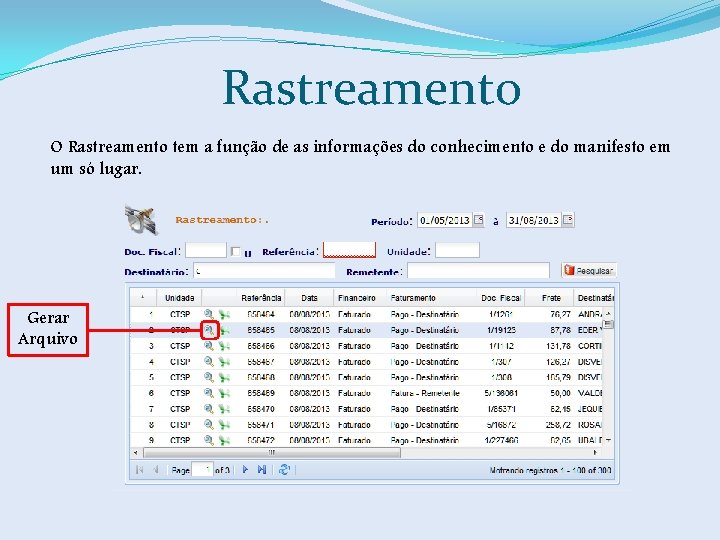Click the page number field
720x540 pixels.
pyautogui.click(x=202, y=469)
